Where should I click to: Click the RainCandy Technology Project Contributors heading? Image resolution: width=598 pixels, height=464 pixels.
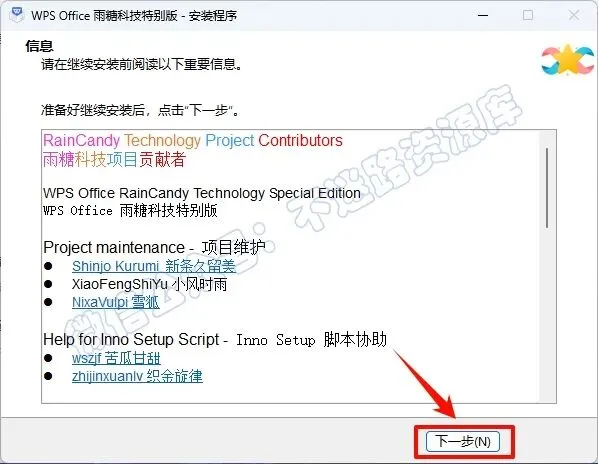[x=193, y=140]
